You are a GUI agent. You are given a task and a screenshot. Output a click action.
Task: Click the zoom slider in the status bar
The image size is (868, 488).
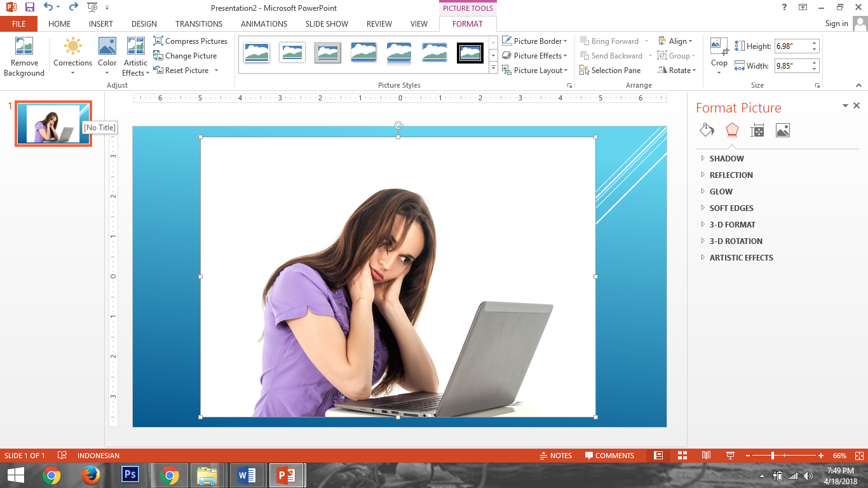click(x=773, y=456)
